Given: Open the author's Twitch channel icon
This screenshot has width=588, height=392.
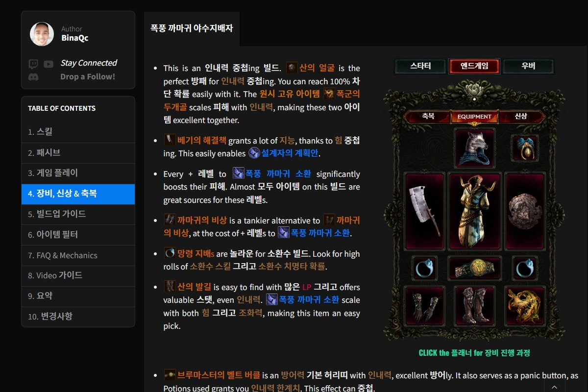Looking at the screenshot, I should (x=33, y=64).
